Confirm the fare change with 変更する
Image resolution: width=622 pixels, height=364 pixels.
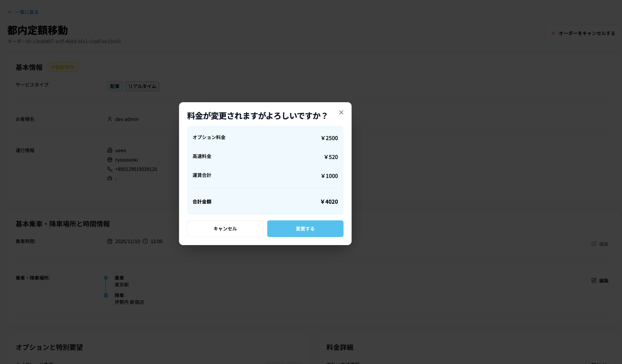305,228
